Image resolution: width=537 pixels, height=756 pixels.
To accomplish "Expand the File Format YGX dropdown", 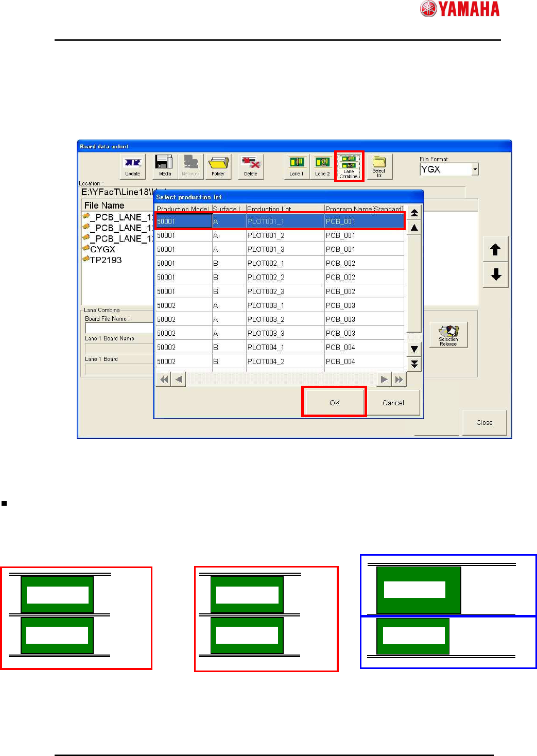I will point(475,169).
